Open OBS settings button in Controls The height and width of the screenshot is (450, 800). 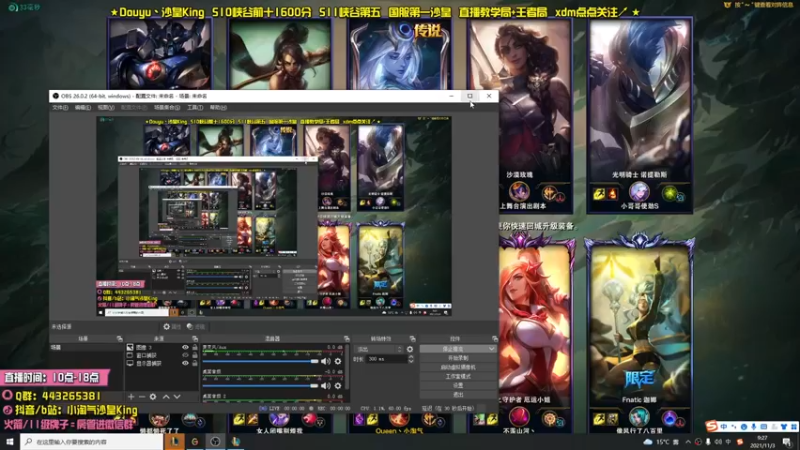tap(458, 386)
